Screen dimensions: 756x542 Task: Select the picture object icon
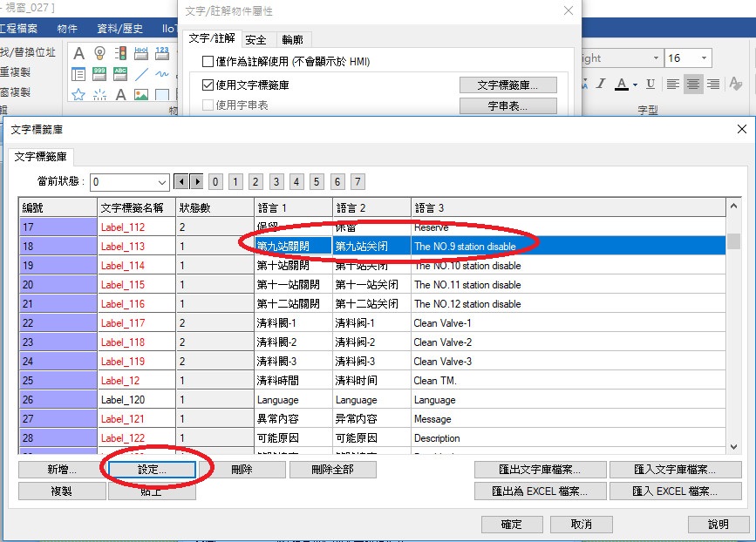[141, 95]
